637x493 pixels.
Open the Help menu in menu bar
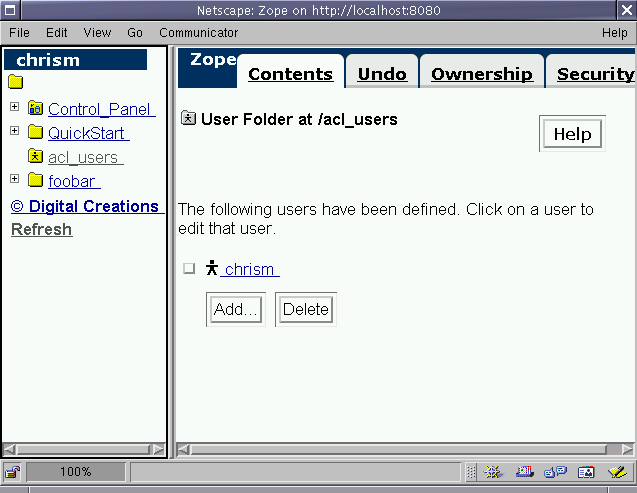point(615,32)
